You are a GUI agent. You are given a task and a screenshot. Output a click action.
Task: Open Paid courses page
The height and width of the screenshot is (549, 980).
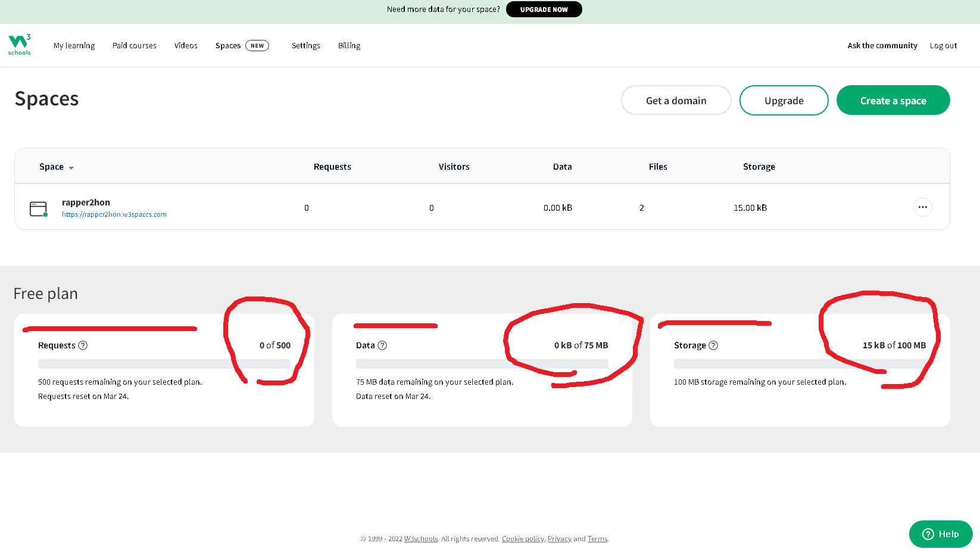135,45
